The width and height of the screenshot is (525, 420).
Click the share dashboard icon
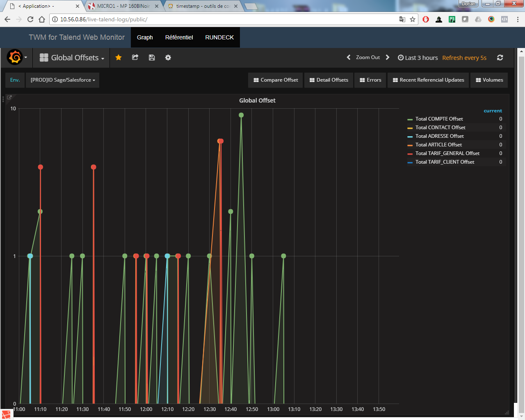[x=135, y=57]
